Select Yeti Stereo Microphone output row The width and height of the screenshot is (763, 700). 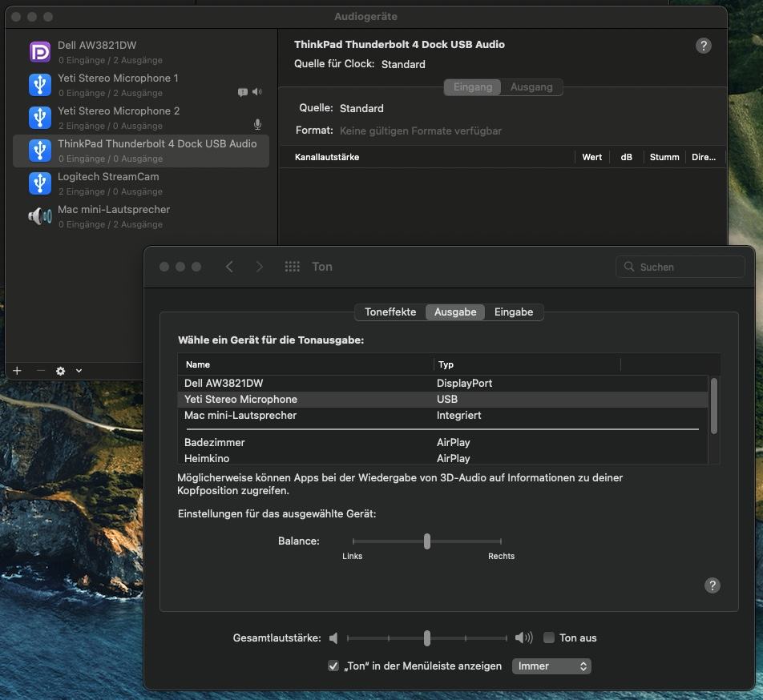442,399
